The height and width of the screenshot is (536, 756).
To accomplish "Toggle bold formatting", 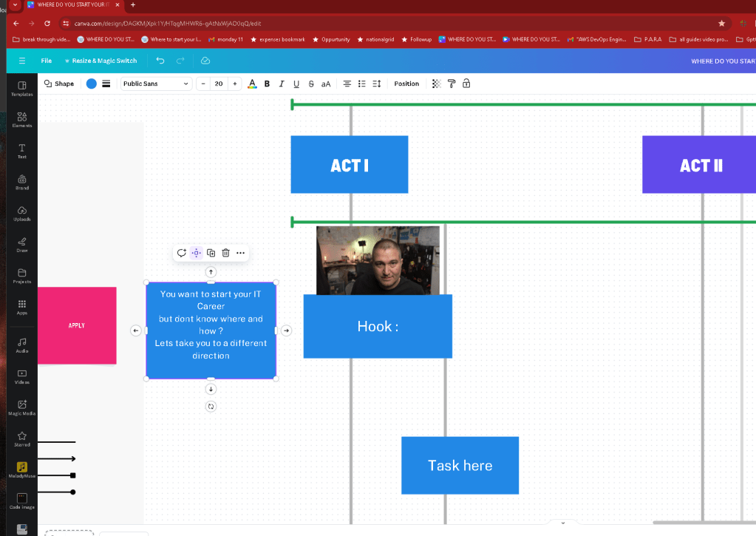I will point(267,84).
